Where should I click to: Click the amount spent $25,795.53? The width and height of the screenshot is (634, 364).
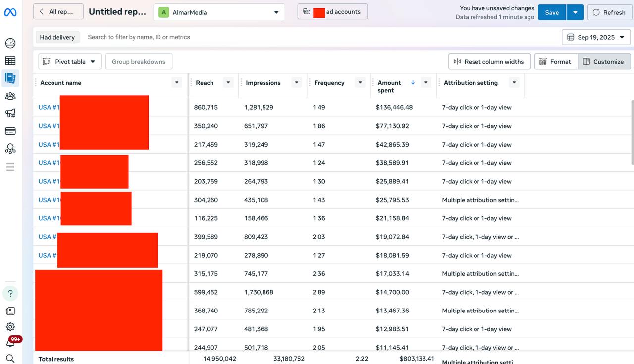click(x=392, y=200)
